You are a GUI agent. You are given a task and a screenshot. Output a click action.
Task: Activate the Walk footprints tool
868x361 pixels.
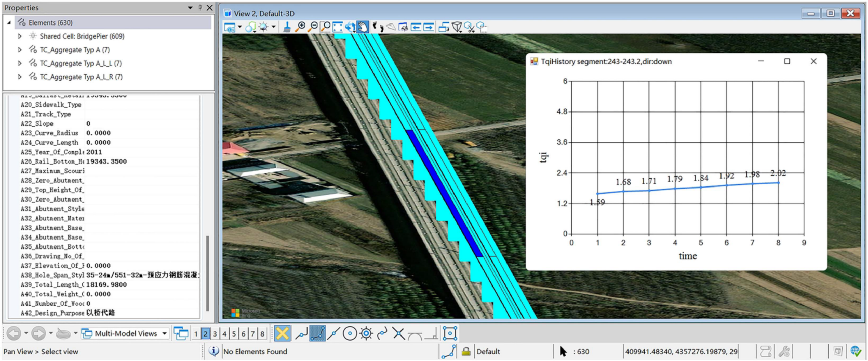pos(378,27)
